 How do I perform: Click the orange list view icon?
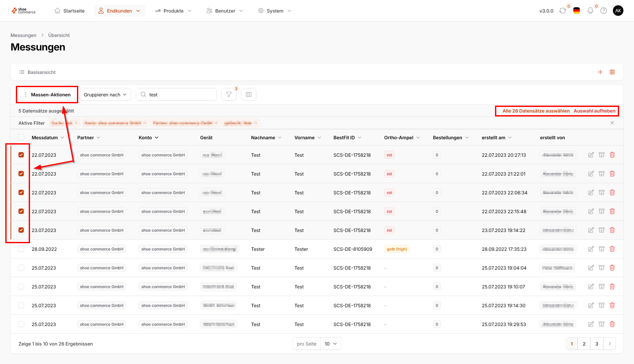tap(612, 72)
